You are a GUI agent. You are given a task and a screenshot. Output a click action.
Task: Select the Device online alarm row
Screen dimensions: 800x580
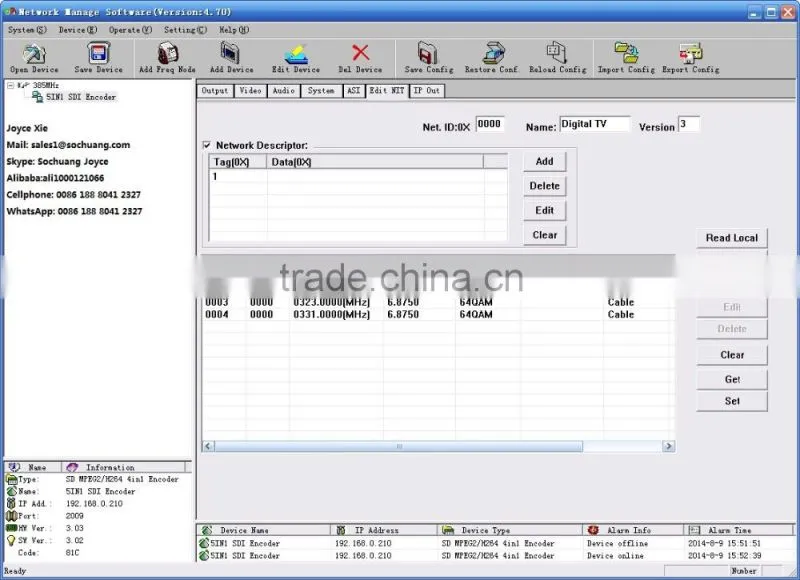tap(495, 556)
